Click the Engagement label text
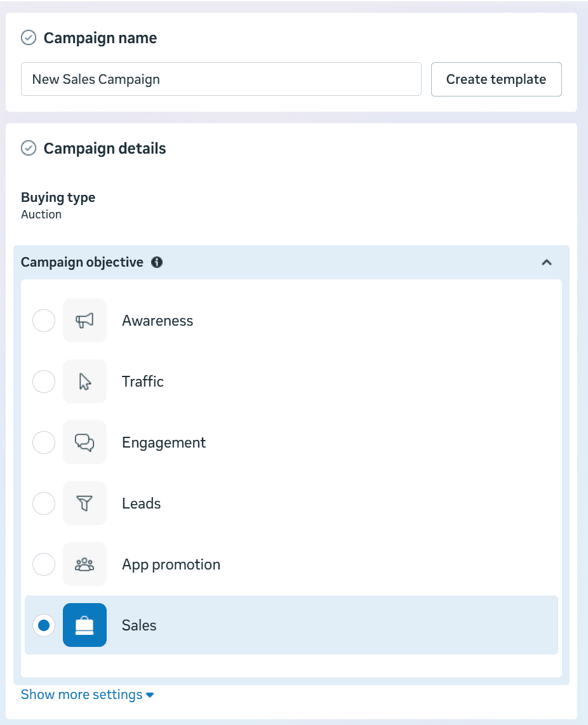588x725 pixels. tap(164, 442)
